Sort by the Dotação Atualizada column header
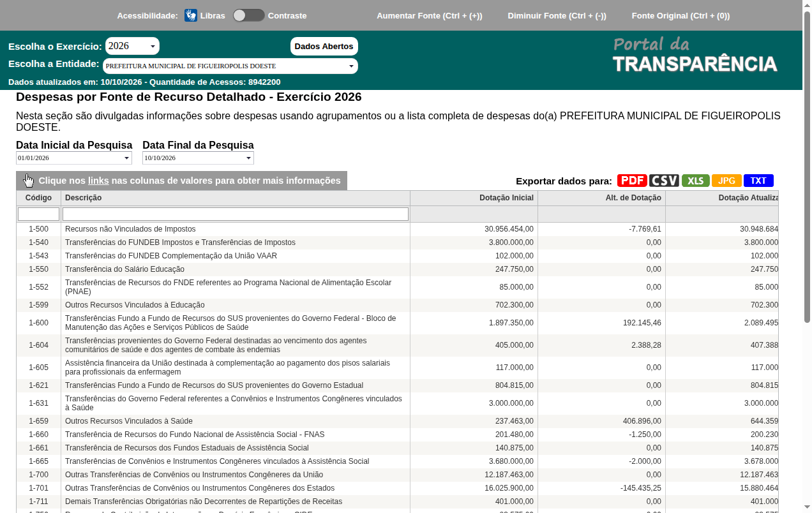 [722, 198]
